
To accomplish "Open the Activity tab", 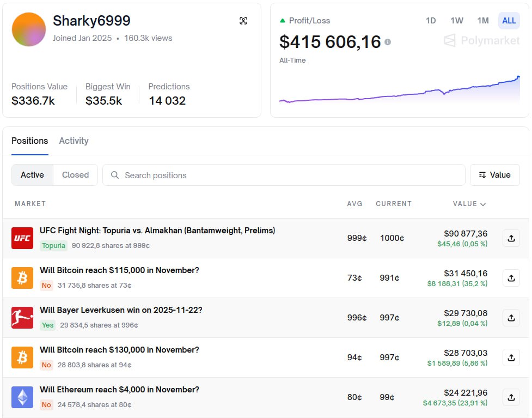I will click(74, 141).
